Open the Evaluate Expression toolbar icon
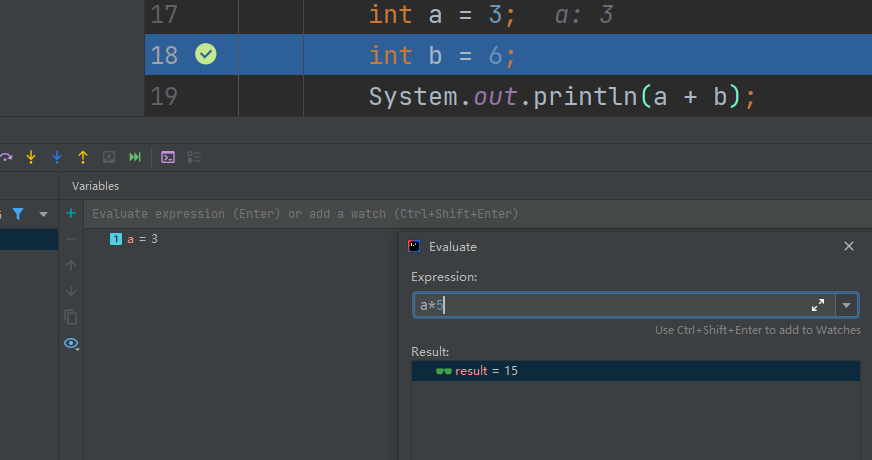The height and width of the screenshot is (460, 872). (168, 157)
